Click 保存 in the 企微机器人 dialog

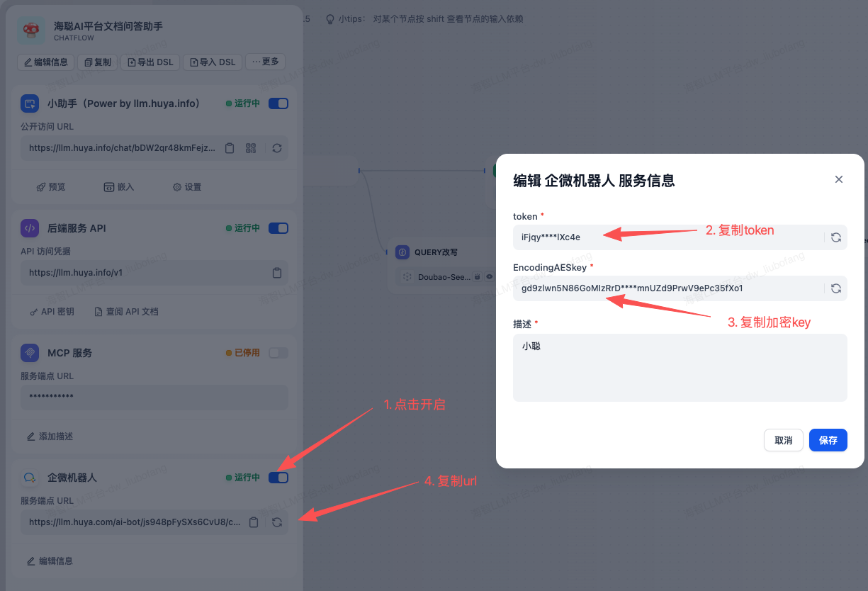[x=828, y=439]
